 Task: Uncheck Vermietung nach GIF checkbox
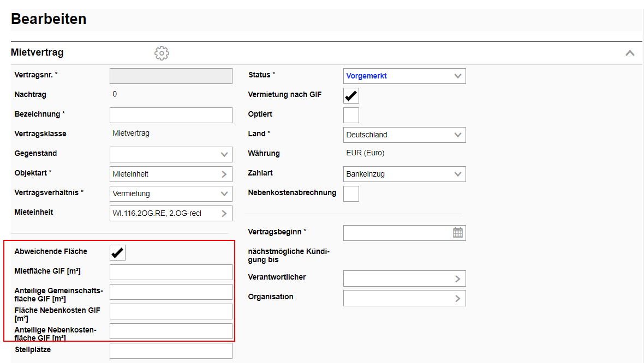(351, 96)
